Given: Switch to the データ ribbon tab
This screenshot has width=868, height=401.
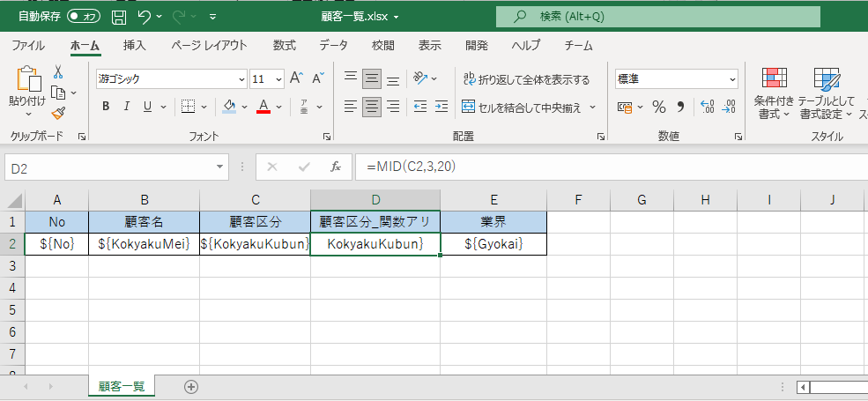Looking at the screenshot, I should pyautogui.click(x=333, y=46).
